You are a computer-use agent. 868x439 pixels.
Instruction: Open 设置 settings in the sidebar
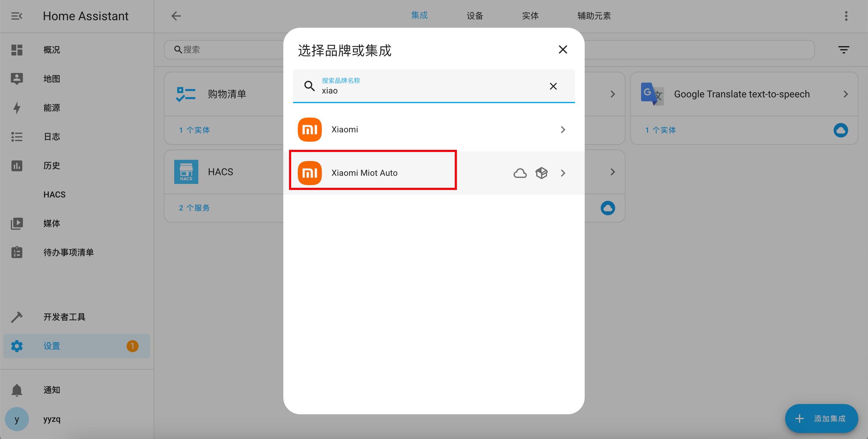[x=77, y=346]
